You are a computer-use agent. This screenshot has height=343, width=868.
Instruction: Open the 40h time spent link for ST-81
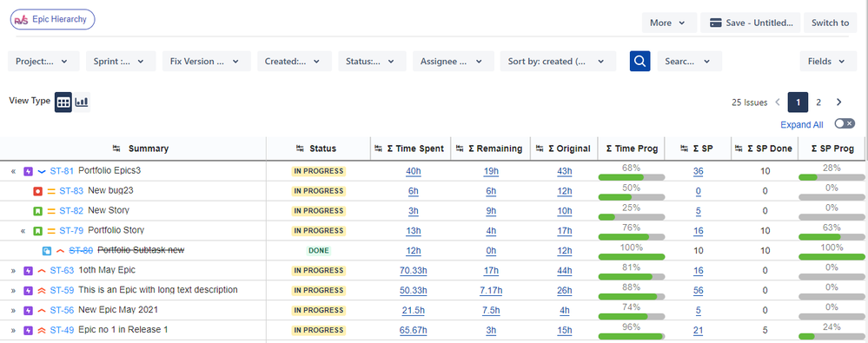click(x=413, y=172)
